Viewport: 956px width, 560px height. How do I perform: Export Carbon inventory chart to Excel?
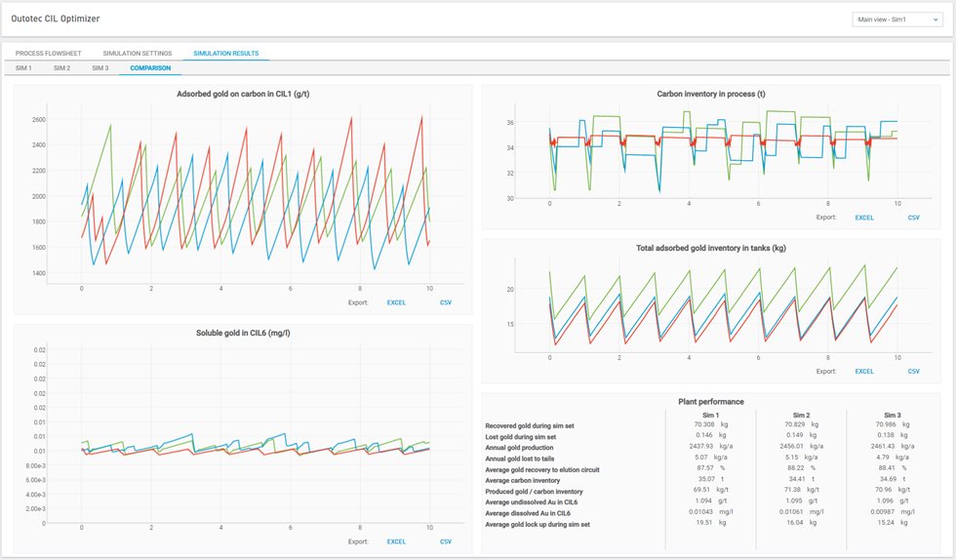(x=864, y=218)
